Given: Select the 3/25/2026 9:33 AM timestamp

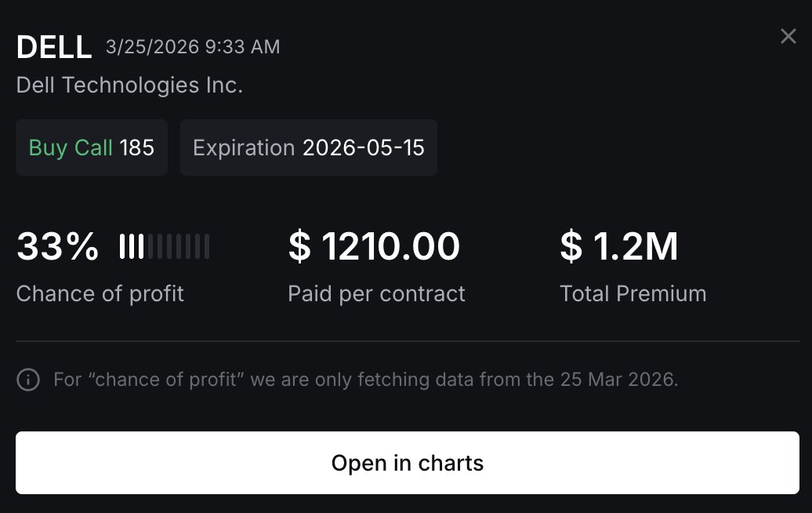Looking at the screenshot, I should (193, 47).
